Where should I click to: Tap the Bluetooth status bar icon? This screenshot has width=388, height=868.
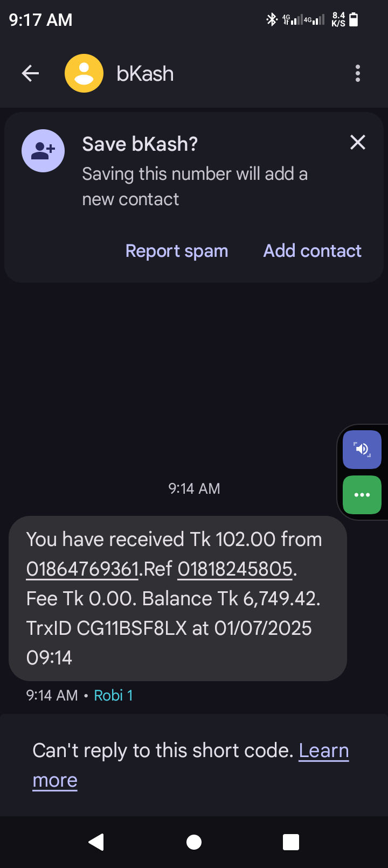coord(272,20)
